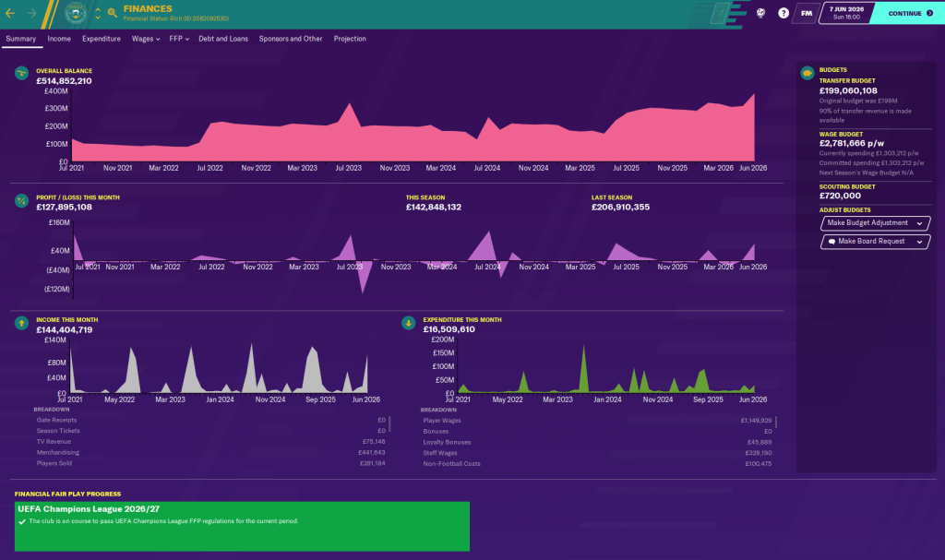The width and height of the screenshot is (945, 560).
Task: Open the magnifying glass search
Action: tap(112, 13)
